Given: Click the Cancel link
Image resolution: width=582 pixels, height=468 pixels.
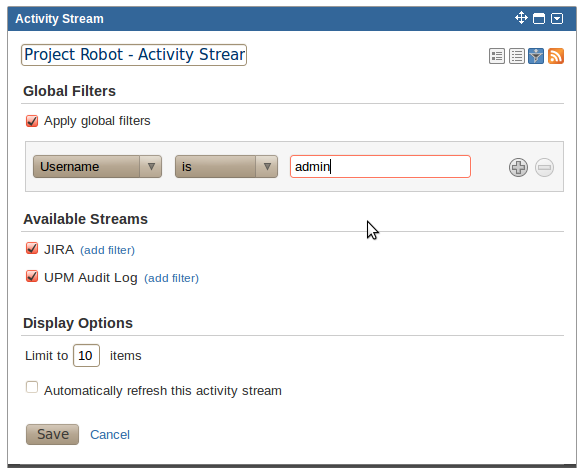Looking at the screenshot, I should pos(110,435).
